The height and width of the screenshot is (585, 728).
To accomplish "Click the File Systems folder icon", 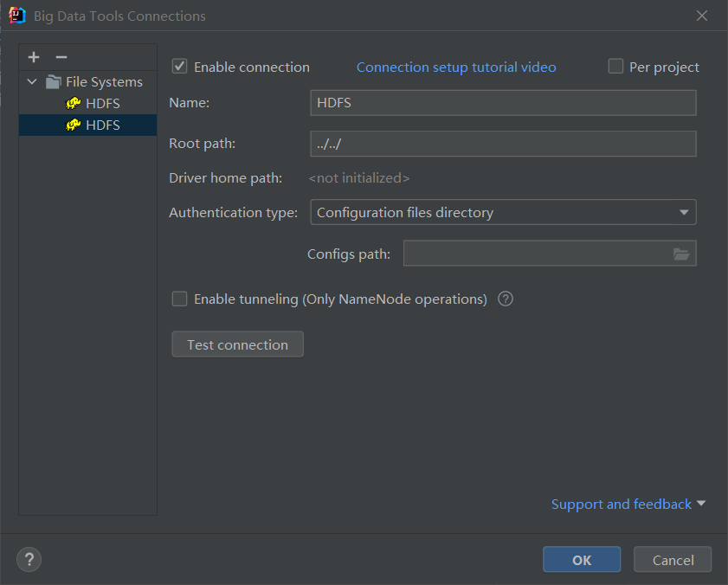I will tap(54, 82).
